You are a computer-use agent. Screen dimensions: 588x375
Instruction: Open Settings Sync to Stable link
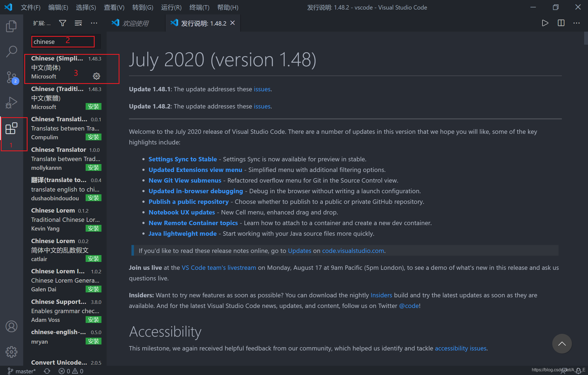(x=182, y=159)
